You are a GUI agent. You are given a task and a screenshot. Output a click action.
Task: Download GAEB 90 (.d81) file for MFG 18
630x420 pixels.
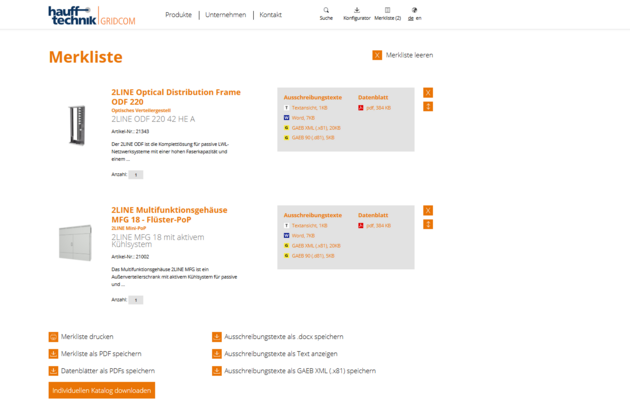pos(313,256)
